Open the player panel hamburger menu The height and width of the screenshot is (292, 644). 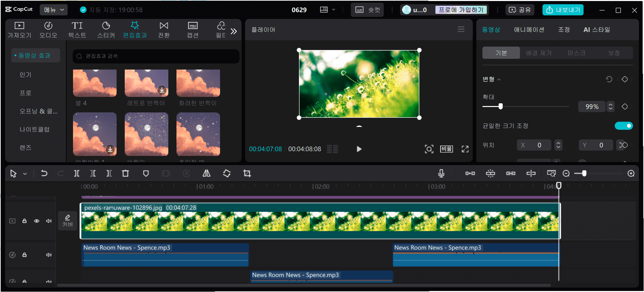461,29
